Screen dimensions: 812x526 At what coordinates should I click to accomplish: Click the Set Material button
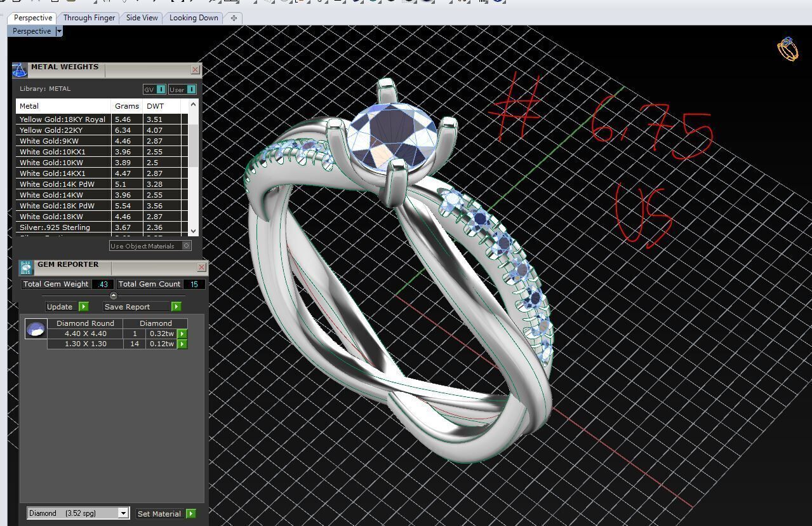click(166, 513)
